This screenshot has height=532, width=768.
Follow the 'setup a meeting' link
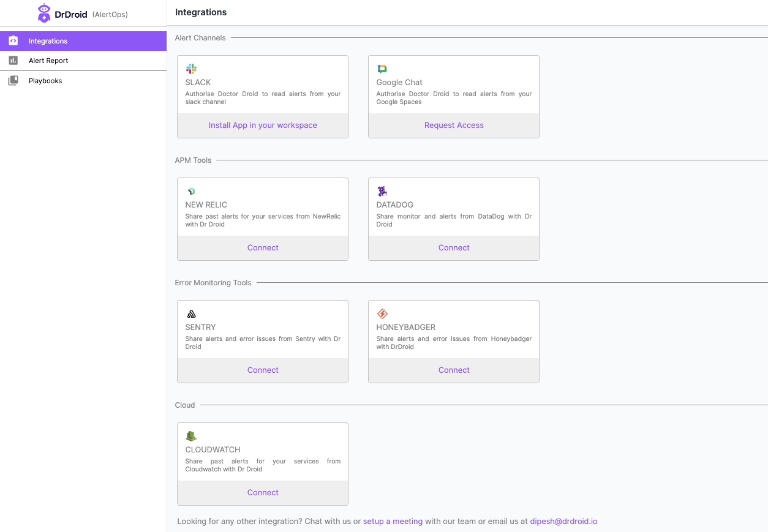click(x=393, y=522)
